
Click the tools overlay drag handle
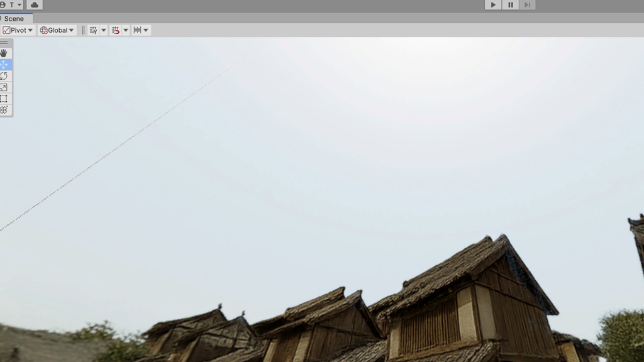click(4, 43)
